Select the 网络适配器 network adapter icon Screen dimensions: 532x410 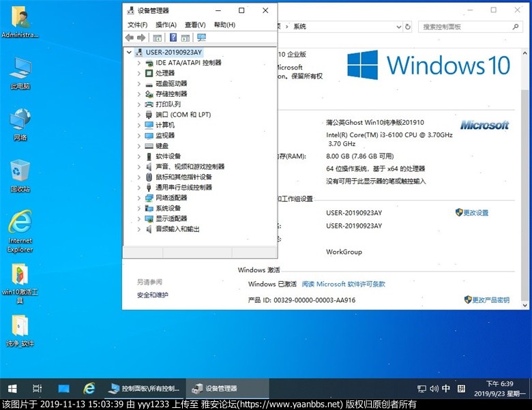coord(149,198)
